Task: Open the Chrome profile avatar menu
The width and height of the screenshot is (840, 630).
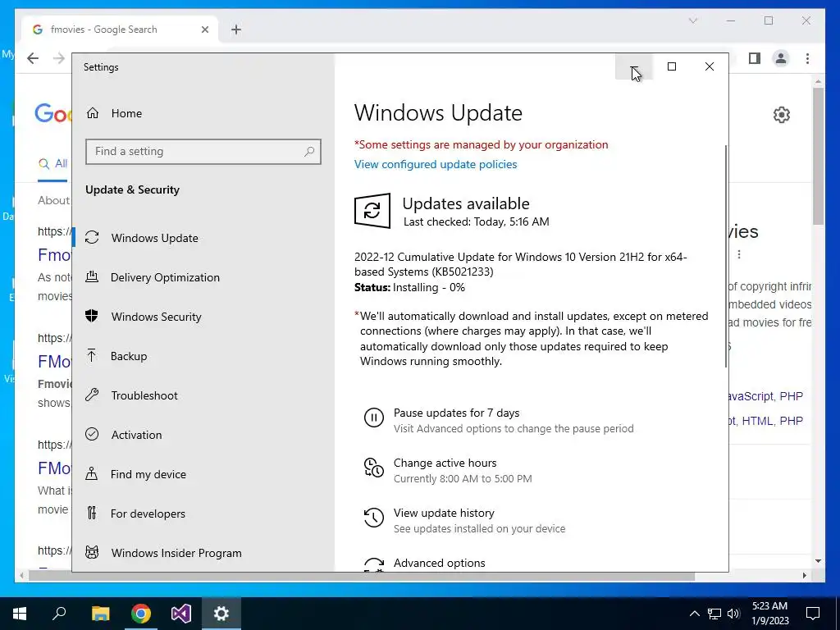Action: click(781, 58)
